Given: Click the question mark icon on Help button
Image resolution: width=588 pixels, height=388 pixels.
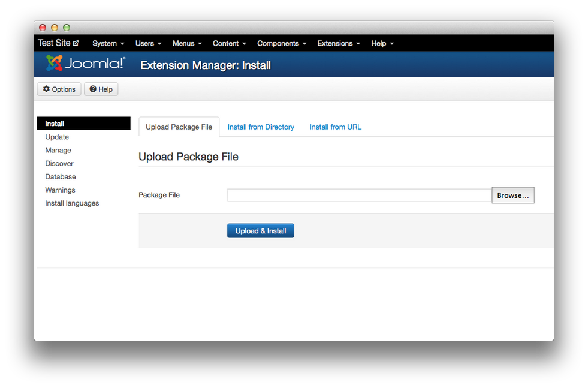Looking at the screenshot, I should pos(93,88).
